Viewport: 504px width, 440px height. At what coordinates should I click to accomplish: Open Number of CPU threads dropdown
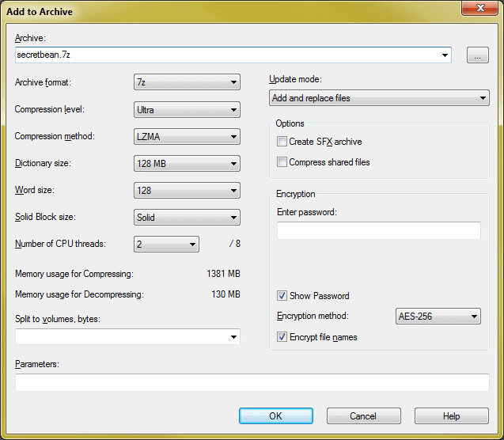166,244
